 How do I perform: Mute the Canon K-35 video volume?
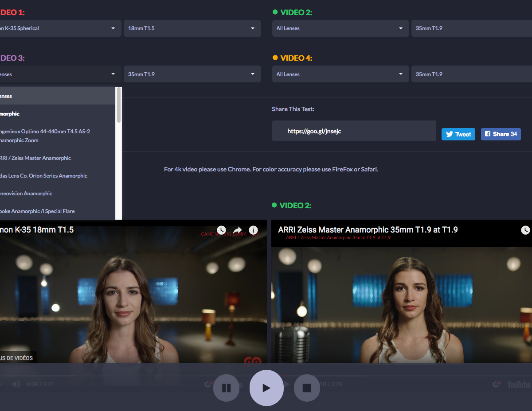point(16,384)
